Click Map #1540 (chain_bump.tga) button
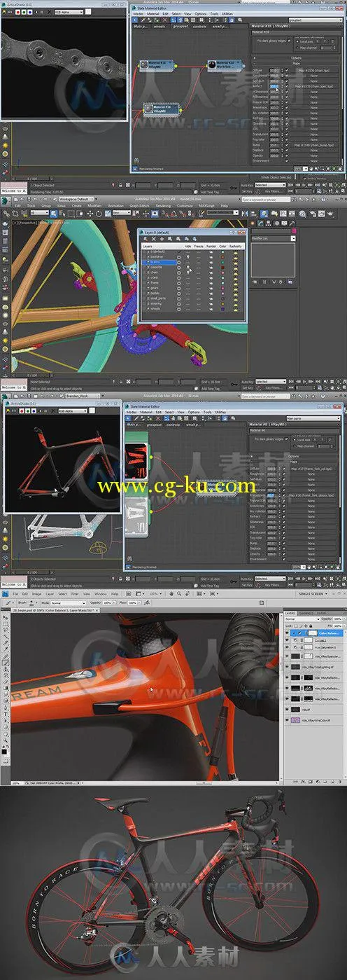The image size is (347, 980). coord(314,145)
